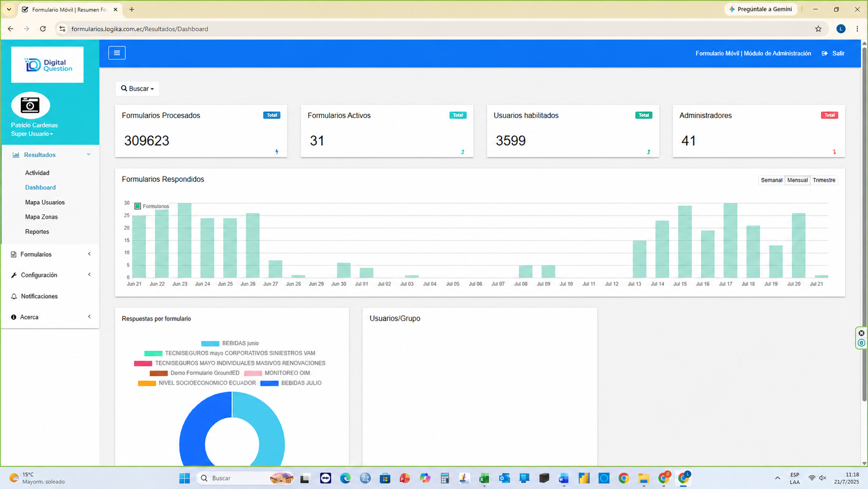This screenshot has width=868, height=489.
Task: Toggle BEBIDAS JULIO legend series
Action: pyautogui.click(x=291, y=383)
